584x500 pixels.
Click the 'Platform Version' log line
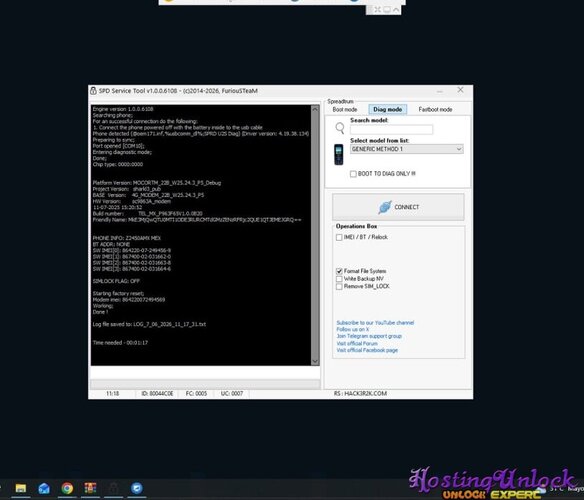coord(157,183)
